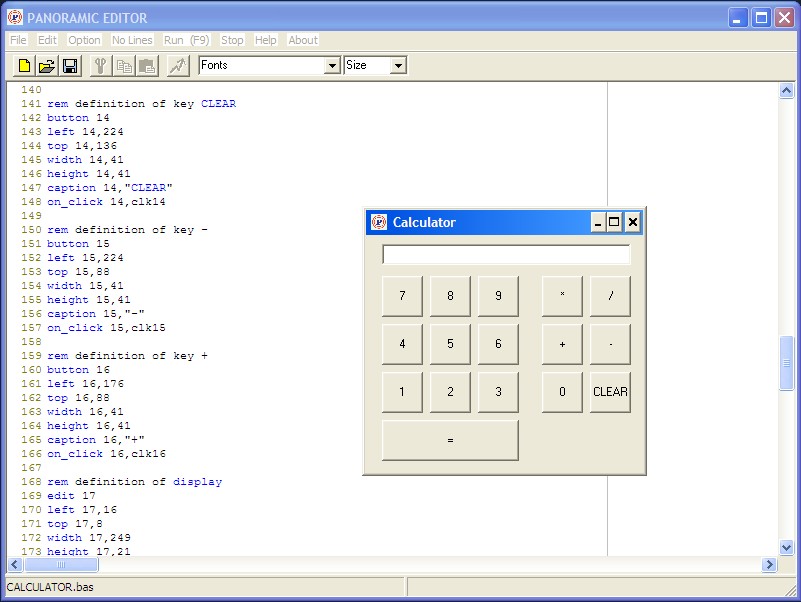Click the horizontal scroll right arrow
Viewport: 801px width, 602px height.
[769, 564]
